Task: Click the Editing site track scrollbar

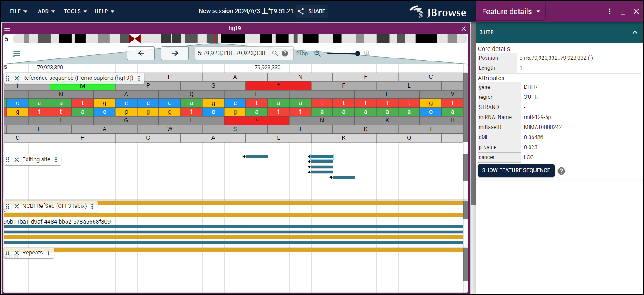Action: [x=465, y=167]
